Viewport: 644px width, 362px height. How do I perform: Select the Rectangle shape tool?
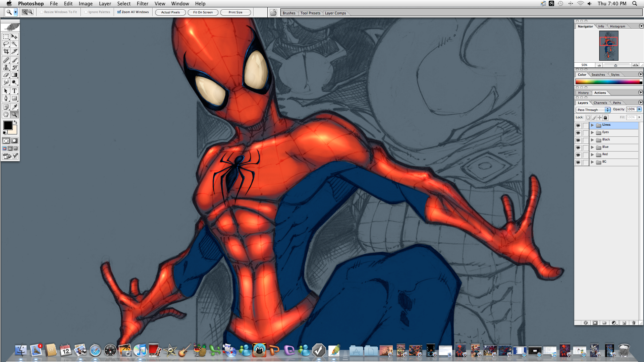(x=14, y=98)
